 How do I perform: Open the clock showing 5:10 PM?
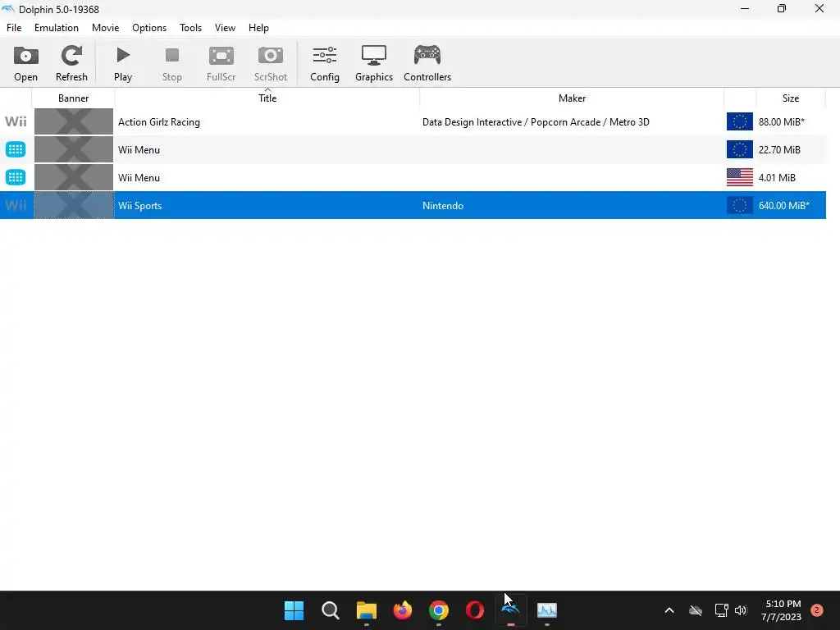pyautogui.click(x=781, y=610)
